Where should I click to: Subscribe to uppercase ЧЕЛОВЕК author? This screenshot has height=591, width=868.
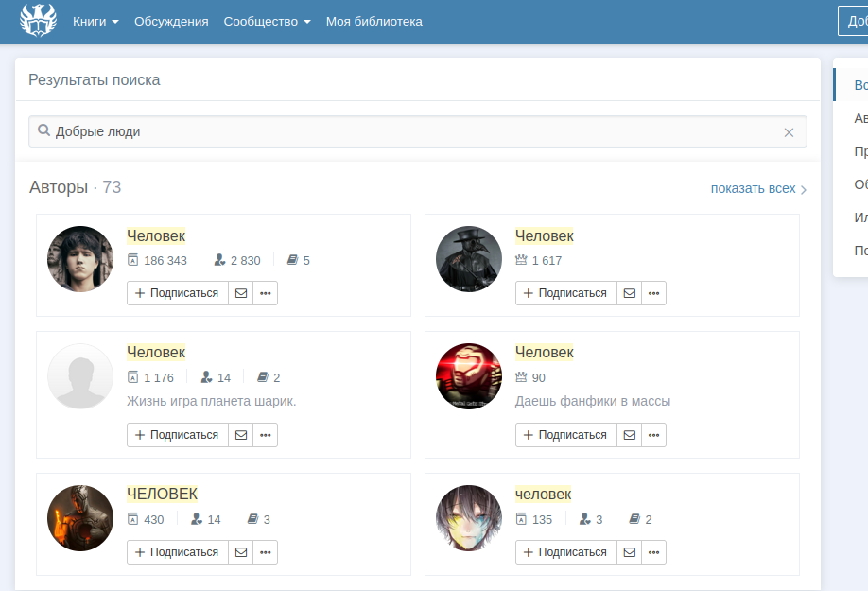pyautogui.click(x=178, y=552)
